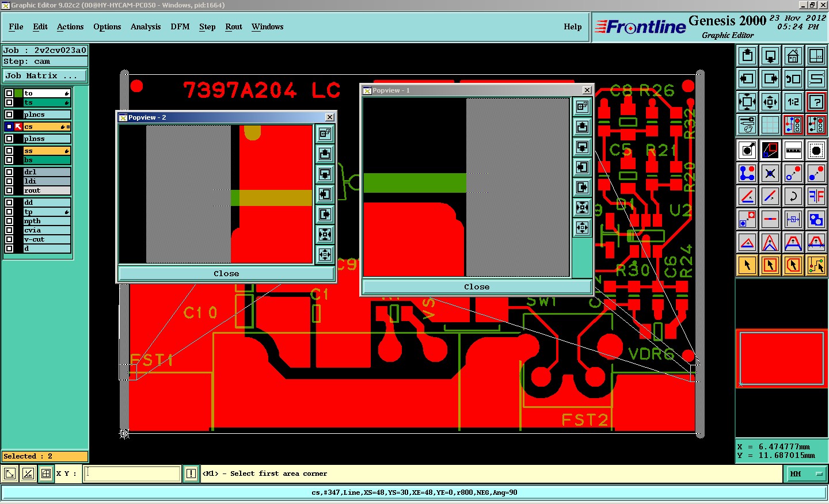Toggle the 'ss' layer checkbox

9,151
